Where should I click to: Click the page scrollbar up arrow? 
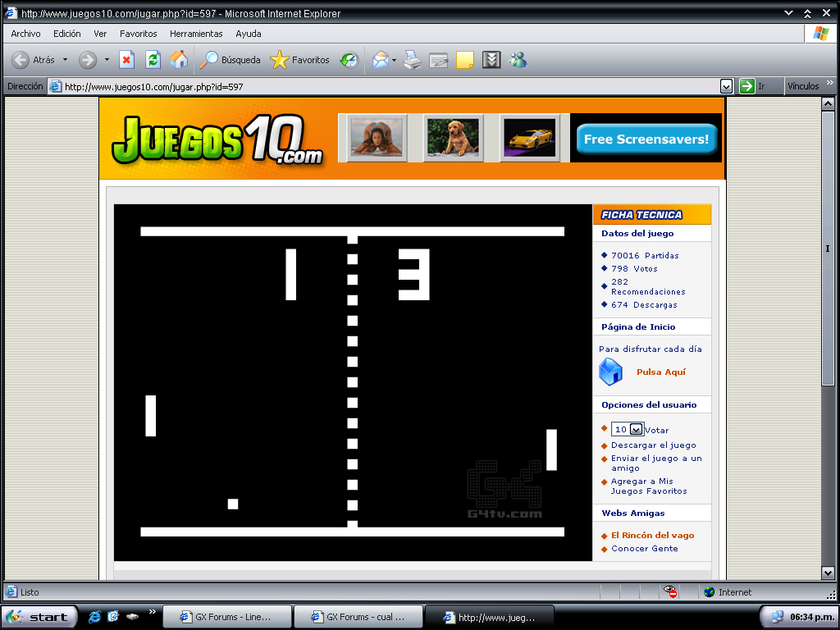(828, 103)
